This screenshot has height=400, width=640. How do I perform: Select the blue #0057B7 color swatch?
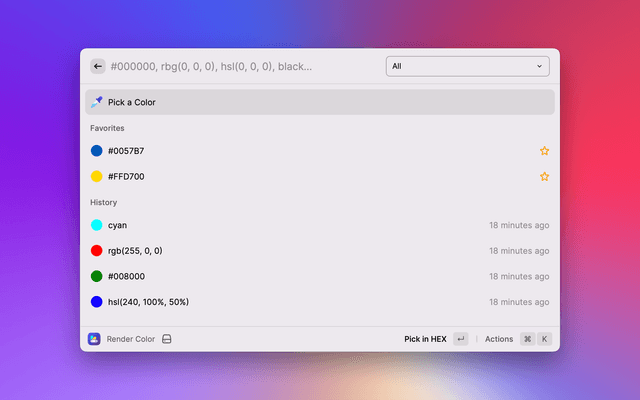pyautogui.click(x=97, y=151)
